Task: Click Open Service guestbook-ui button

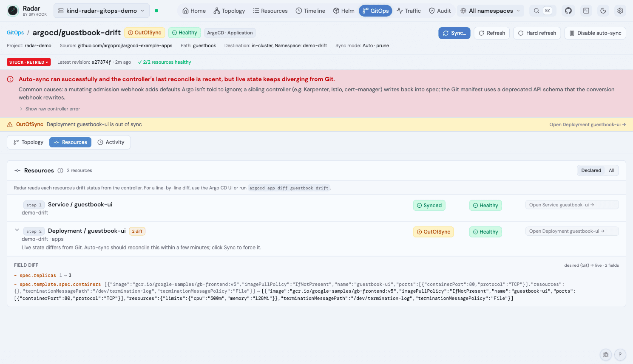Action: pyautogui.click(x=572, y=205)
